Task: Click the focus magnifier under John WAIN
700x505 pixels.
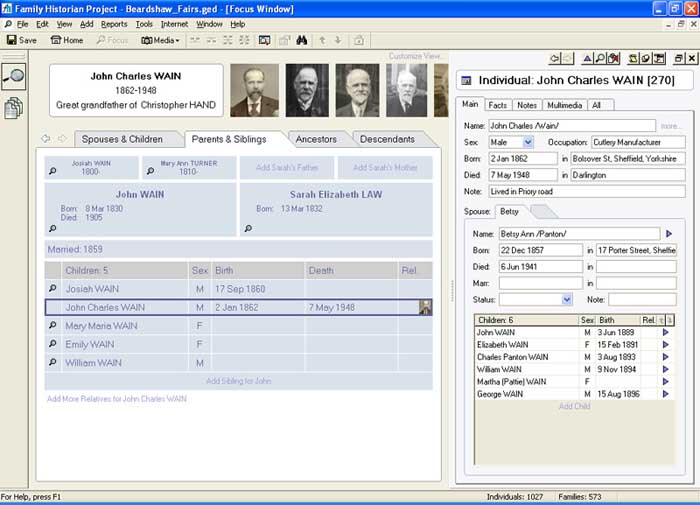Action: [53, 228]
